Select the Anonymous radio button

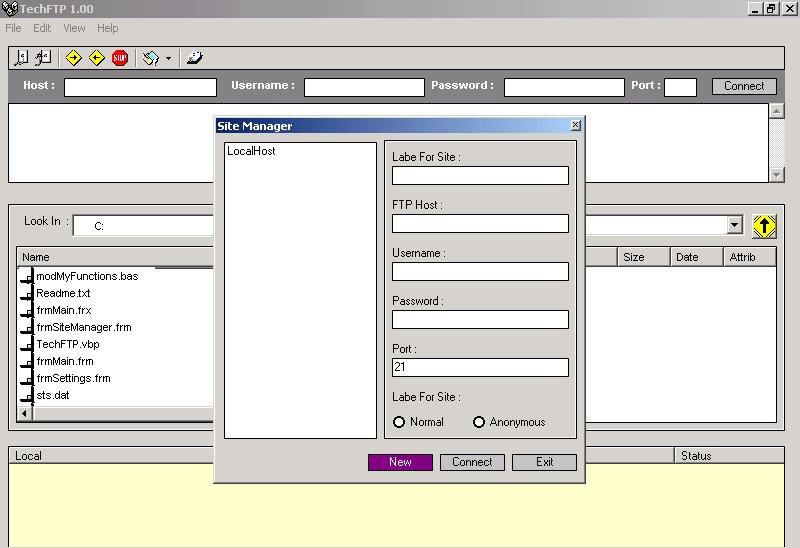(x=479, y=422)
